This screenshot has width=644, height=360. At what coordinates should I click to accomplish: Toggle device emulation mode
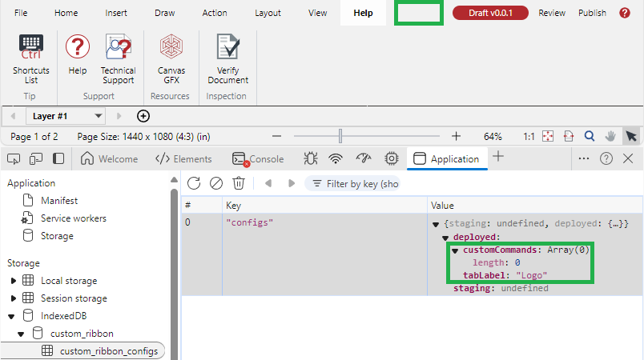36,158
